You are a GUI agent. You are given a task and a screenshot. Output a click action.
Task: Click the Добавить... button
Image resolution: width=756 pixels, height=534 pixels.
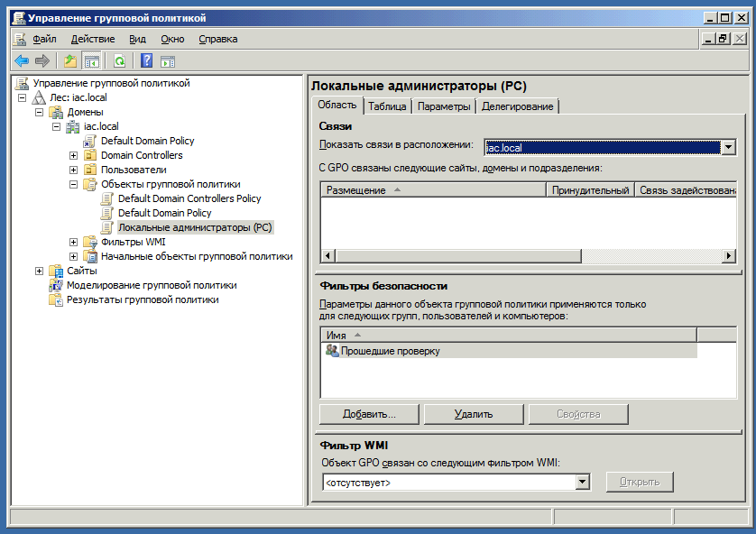point(370,414)
